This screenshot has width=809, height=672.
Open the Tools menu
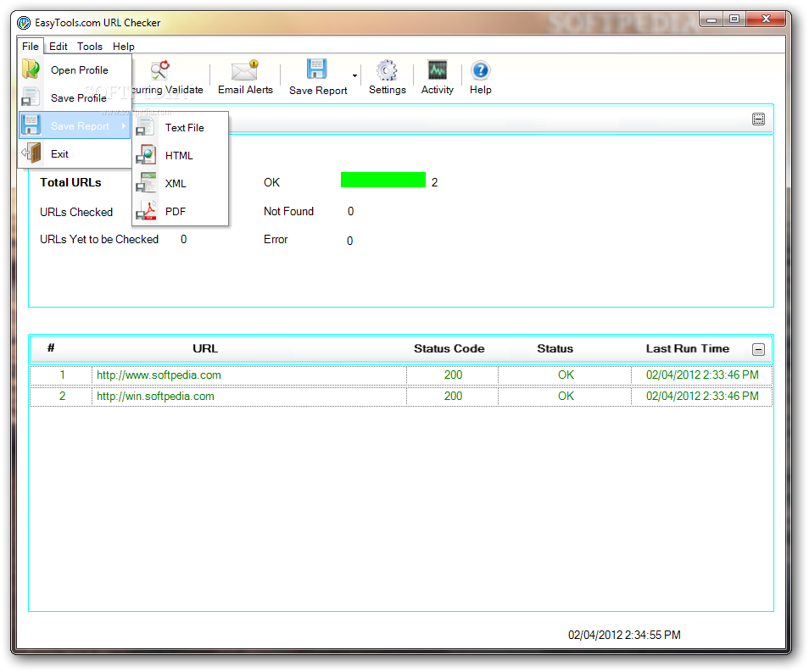tap(90, 47)
